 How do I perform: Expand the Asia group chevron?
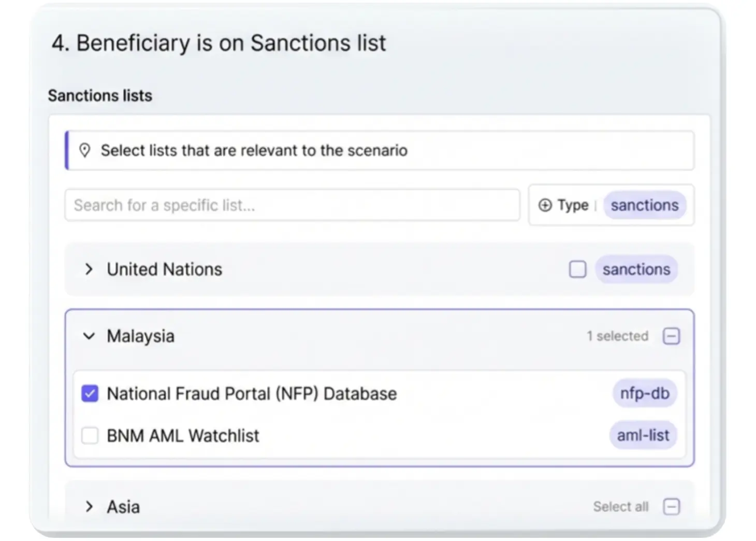89,506
